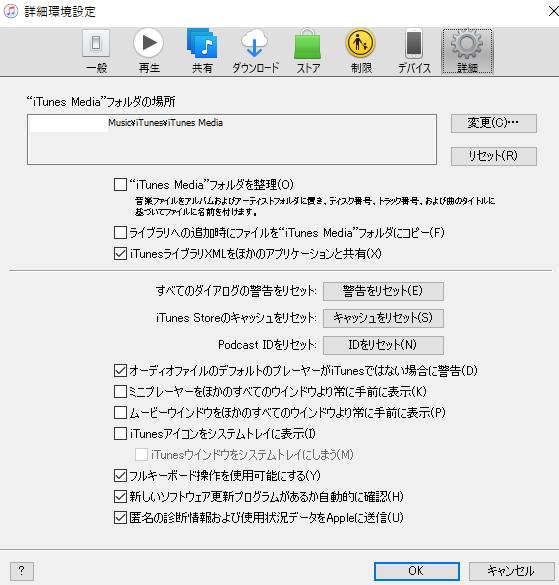Disable sending anonymous diagnostics to Apple
Screen dimensions: 559x585
click(x=120, y=517)
